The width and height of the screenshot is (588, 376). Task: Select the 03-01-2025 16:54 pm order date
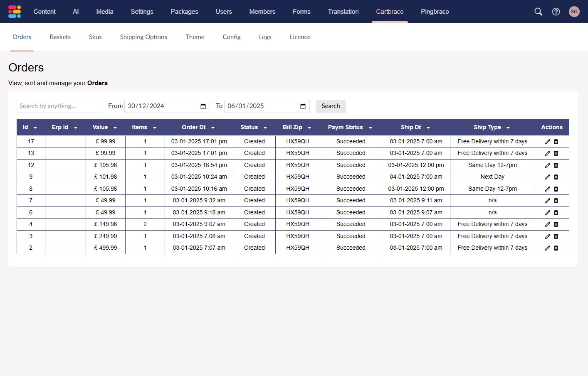[199, 165]
